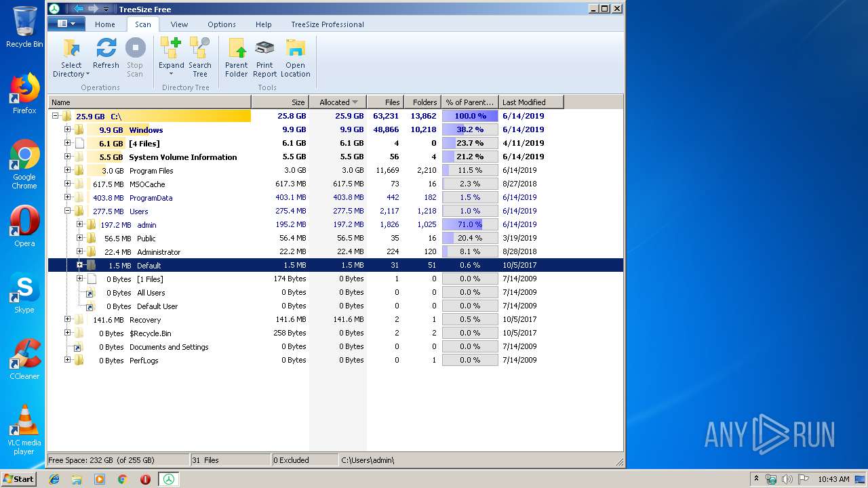Select the Windows folder row
This screenshot has width=868, height=488.
[336, 129]
